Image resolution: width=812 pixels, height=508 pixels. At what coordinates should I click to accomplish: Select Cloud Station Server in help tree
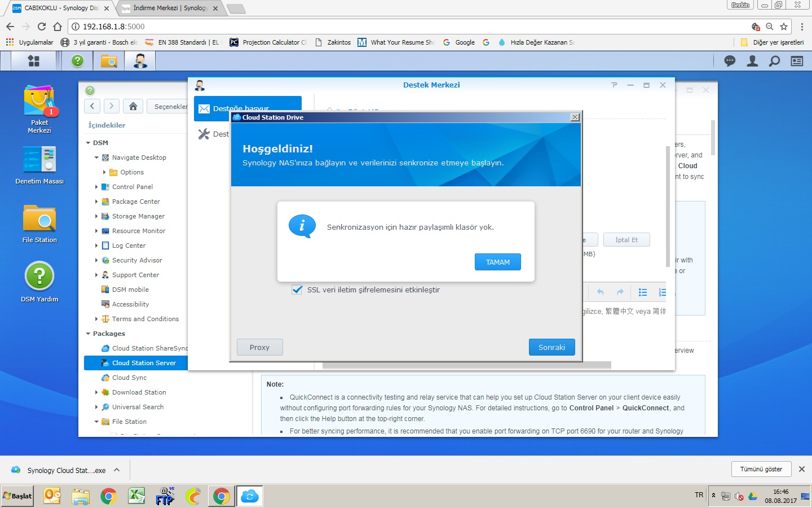tap(144, 363)
